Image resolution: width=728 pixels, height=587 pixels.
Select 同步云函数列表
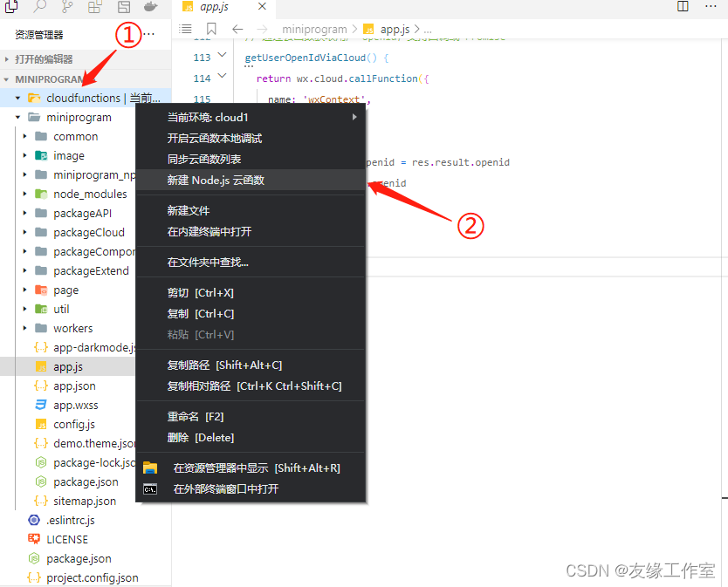251,159
